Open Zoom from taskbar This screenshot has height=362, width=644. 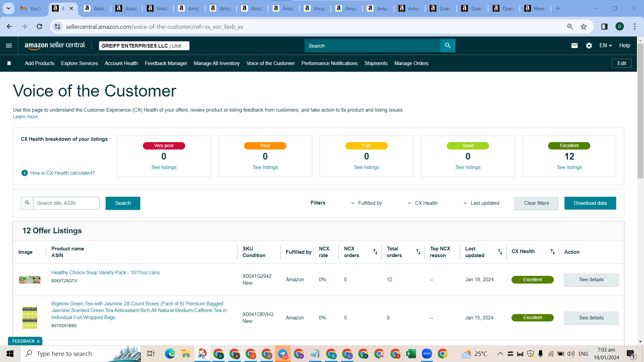[427, 354]
